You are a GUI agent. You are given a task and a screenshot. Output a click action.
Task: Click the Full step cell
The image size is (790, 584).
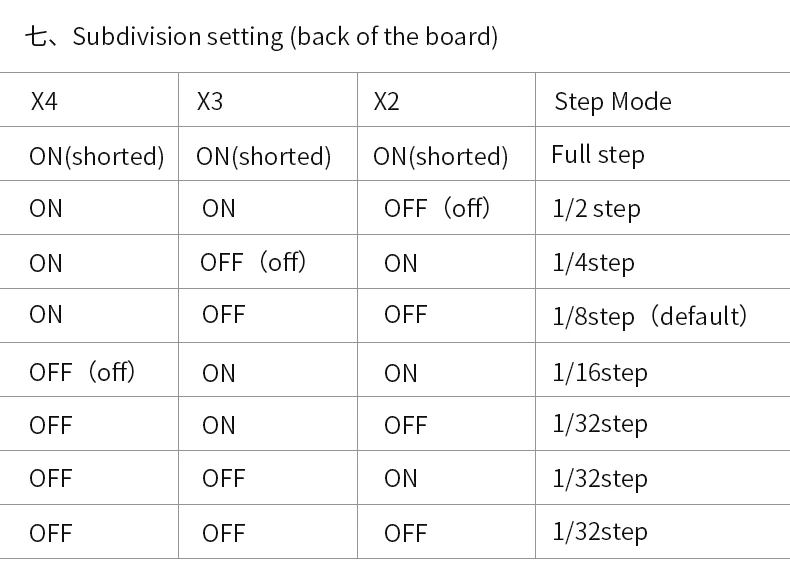tap(598, 155)
